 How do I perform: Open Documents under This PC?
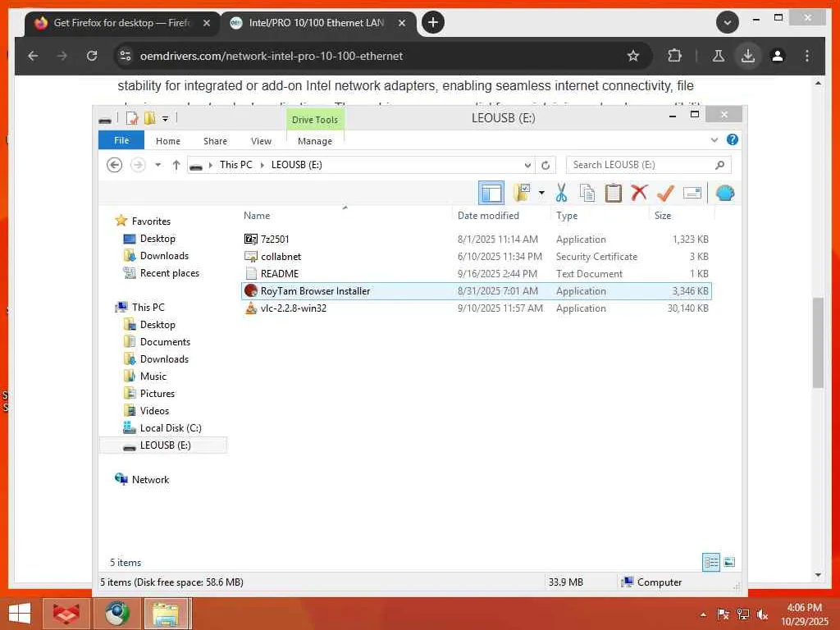(x=165, y=342)
